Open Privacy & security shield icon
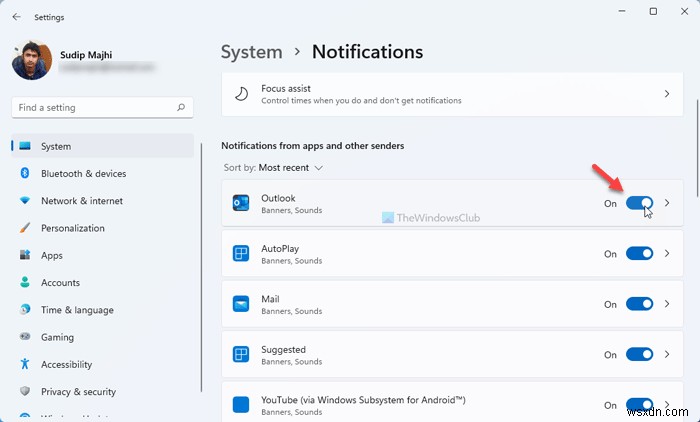This screenshot has width=700, height=422. tap(25, 391)
